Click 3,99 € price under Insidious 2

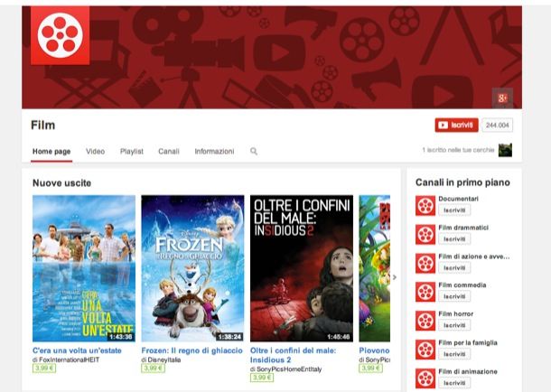click(x=262, y=378)
